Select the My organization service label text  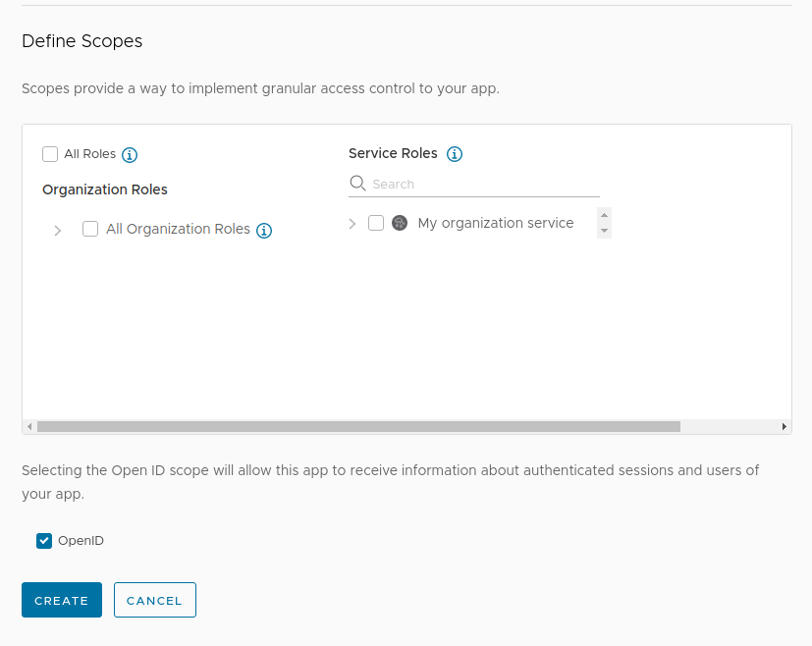(495, 223)
